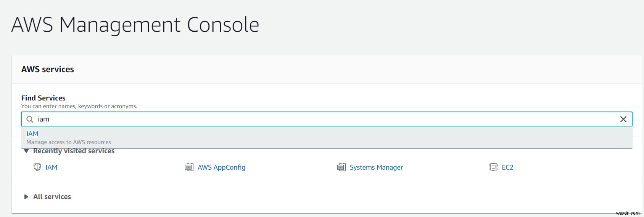Click the EC2 chip icon
Viewport: 644px width, 217px height.
(493, 167)
